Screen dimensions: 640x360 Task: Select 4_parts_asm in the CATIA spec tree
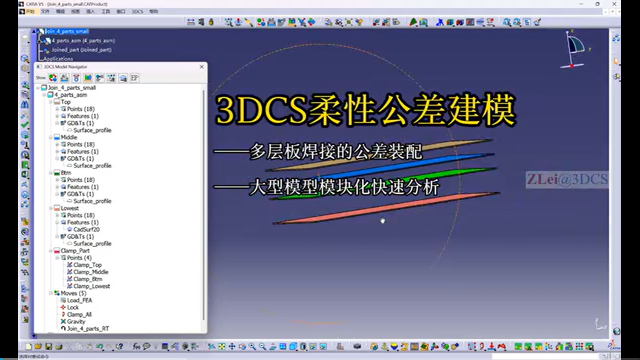[x=83, y=41]
